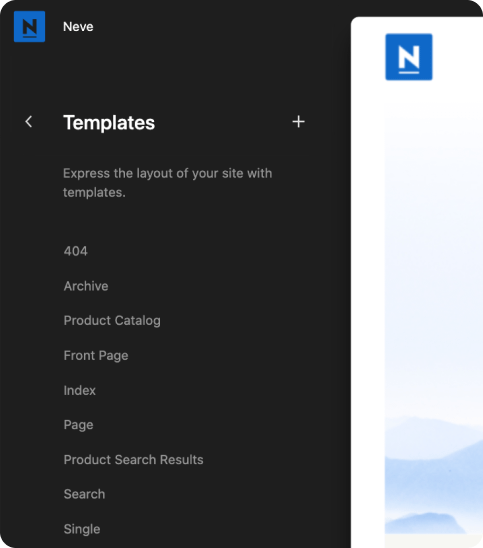Click the Neve site title

78,27
